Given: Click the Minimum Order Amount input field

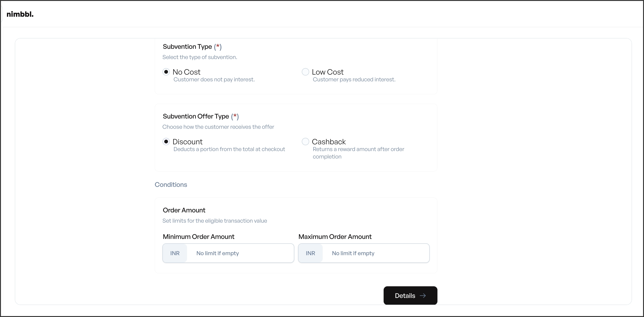Looking at the screenshot, I should 240,253.
